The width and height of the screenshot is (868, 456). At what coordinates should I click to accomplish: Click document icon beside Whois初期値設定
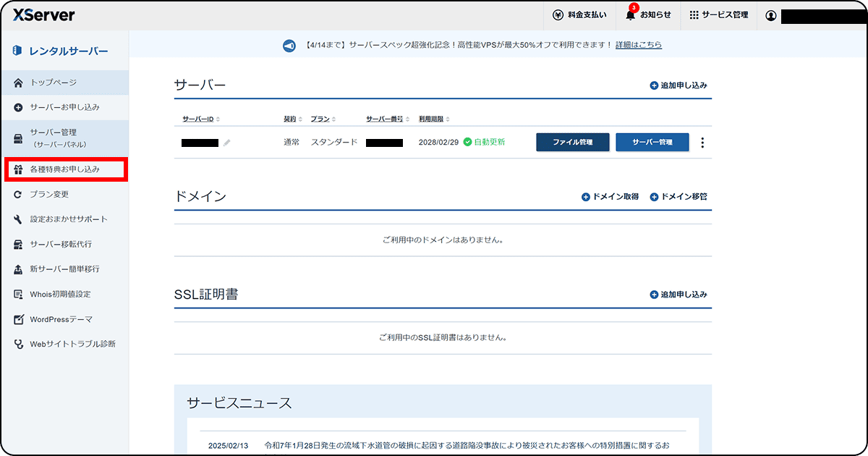coord(19,294)
